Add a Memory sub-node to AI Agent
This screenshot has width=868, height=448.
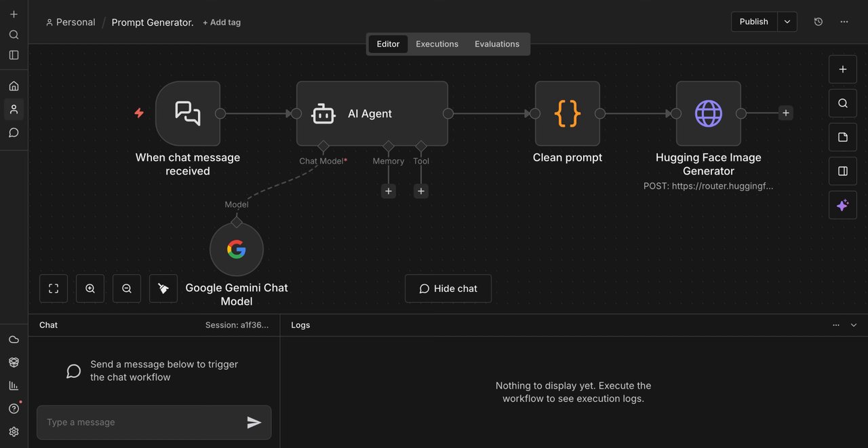click(389, 191)
